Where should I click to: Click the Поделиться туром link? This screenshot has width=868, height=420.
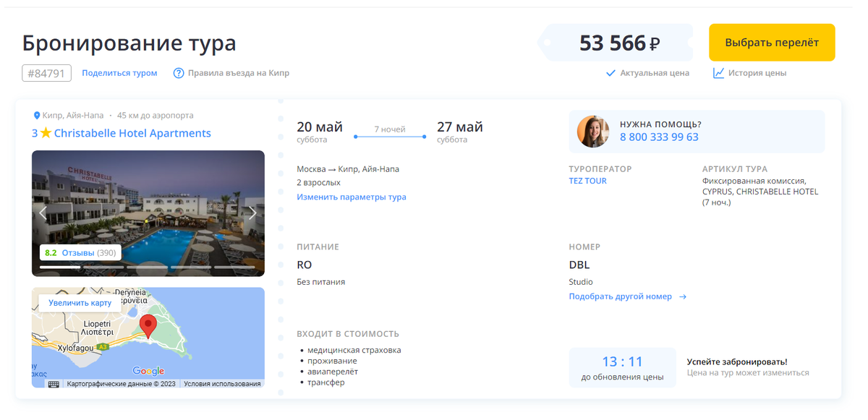pyautogui.click(x=120, y=73)
